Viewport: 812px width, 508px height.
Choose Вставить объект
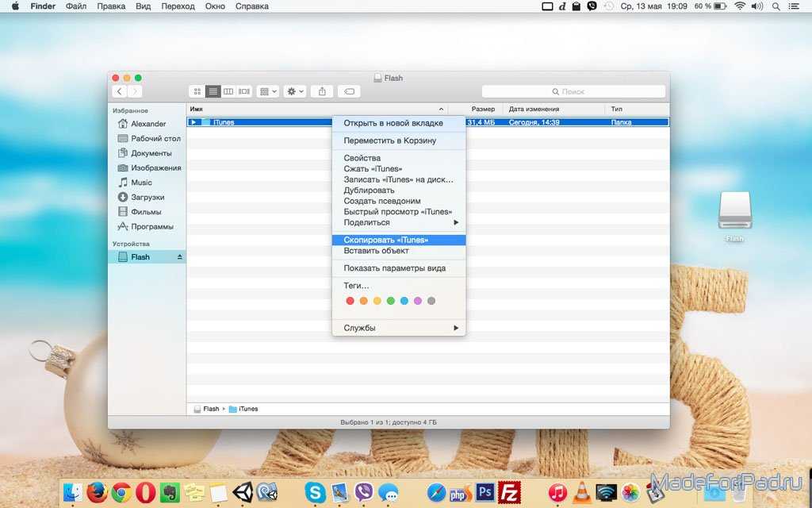(399, 251)
